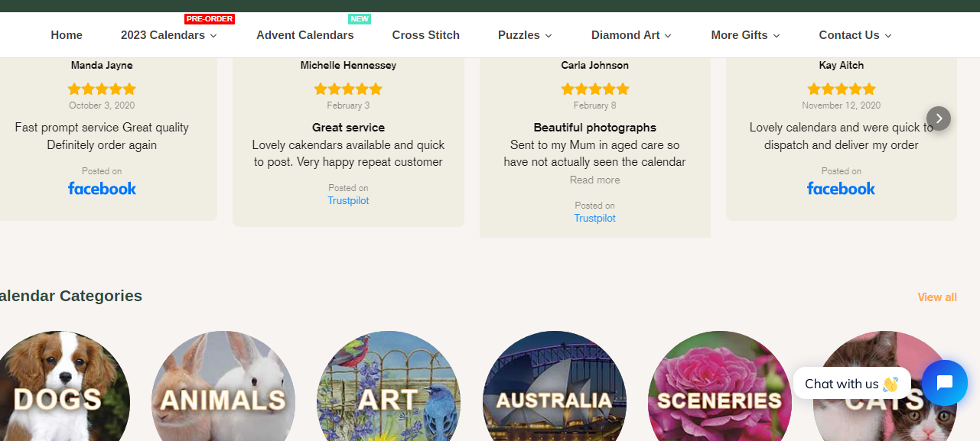Open Advent Calendars page

click(x=304, y=35)
